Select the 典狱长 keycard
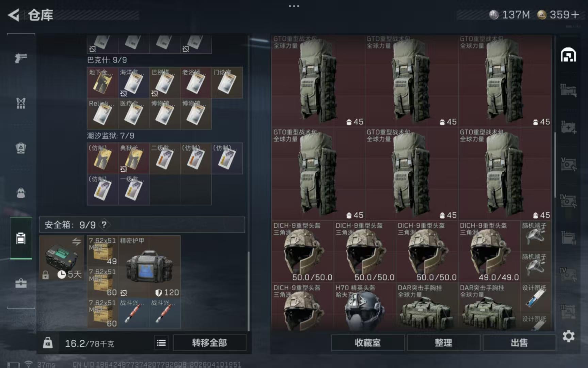 pyautogui.click(x=134, y=158)
